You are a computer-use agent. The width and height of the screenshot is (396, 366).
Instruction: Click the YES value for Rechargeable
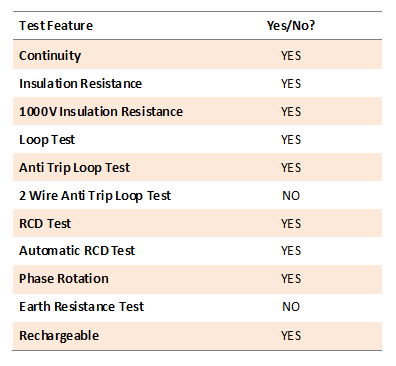[x=291, y=336]
